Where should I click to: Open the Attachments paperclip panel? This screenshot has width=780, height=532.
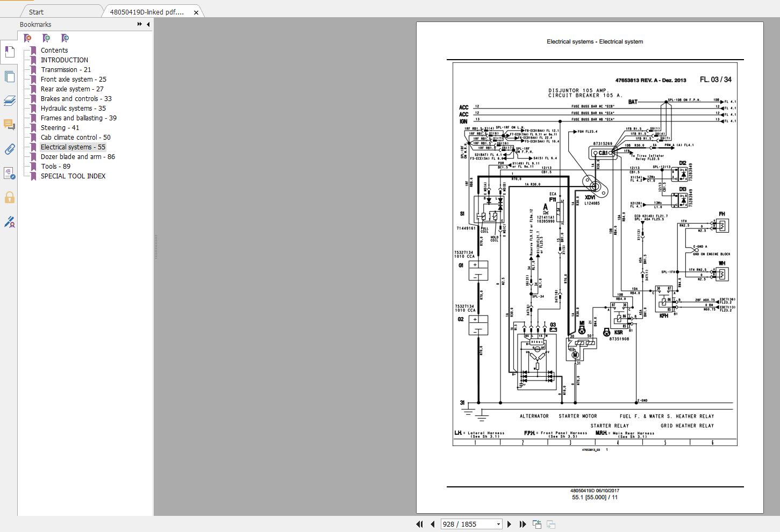[9, 149]
